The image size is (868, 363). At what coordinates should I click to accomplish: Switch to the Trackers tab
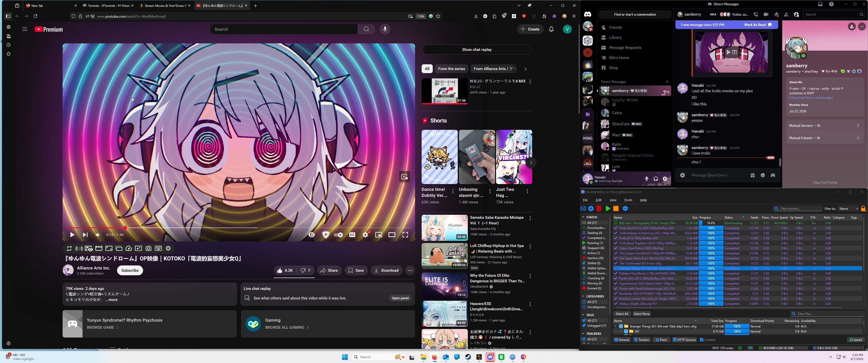(642, 340)
